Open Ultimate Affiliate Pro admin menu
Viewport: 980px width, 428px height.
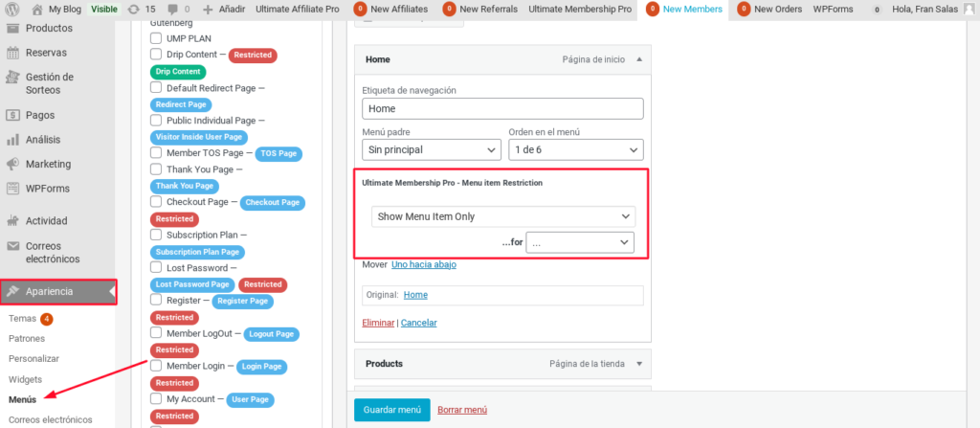(x=298, y=10)
